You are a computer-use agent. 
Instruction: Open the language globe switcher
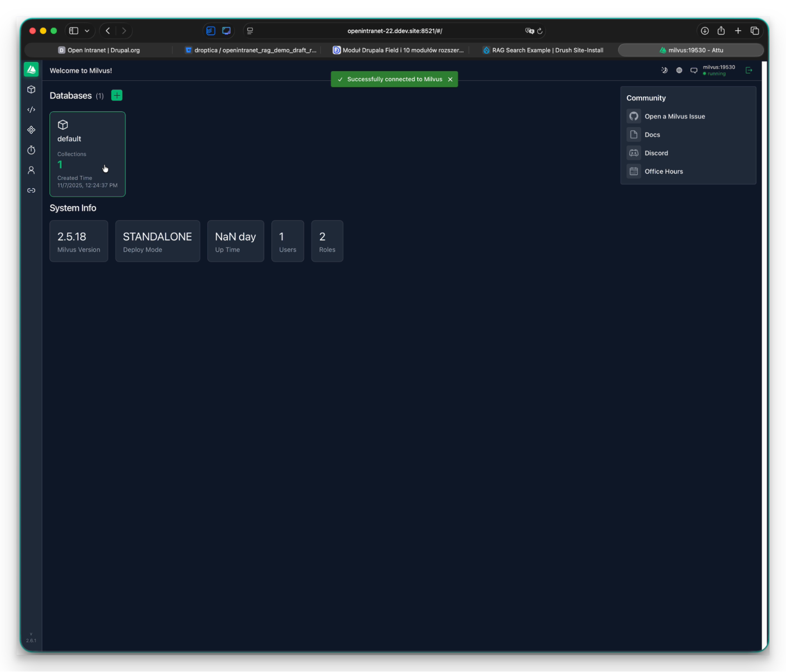(x=679, y=70)
